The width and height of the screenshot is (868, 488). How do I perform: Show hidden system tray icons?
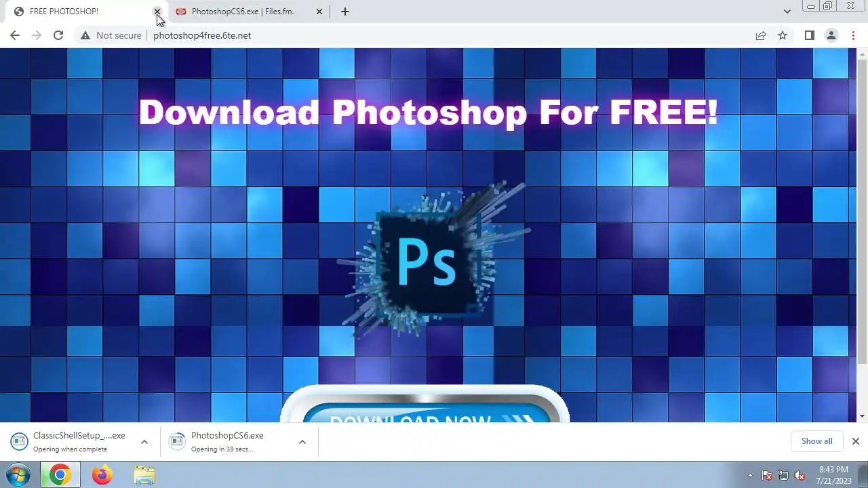pos(750,475)
